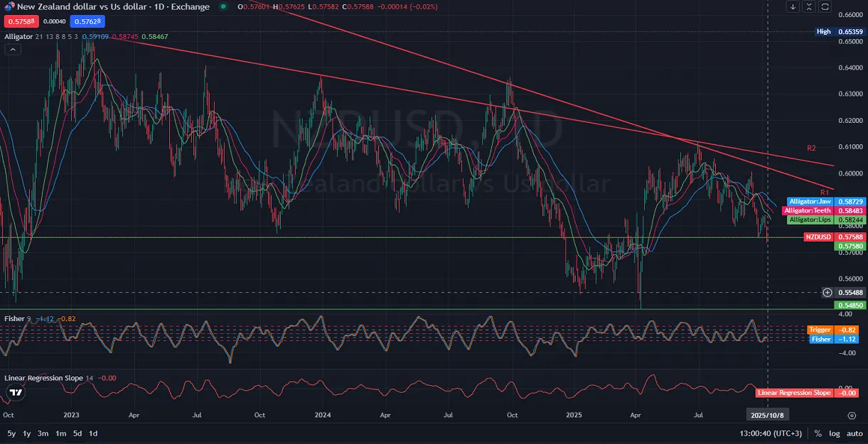The height and width of the screenshot is (444, 868).
Task: Enable log scale on the price axis
Action: (835, 433)
